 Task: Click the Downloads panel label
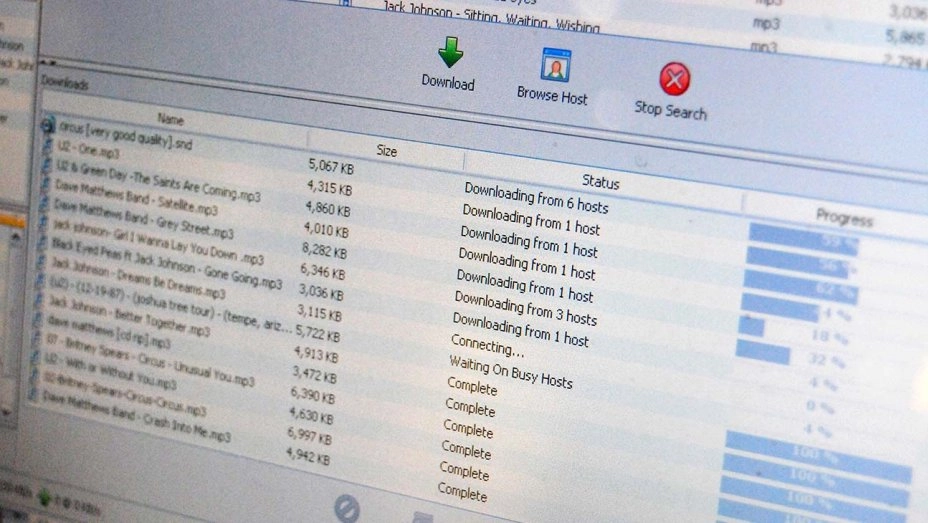[65, 83]
